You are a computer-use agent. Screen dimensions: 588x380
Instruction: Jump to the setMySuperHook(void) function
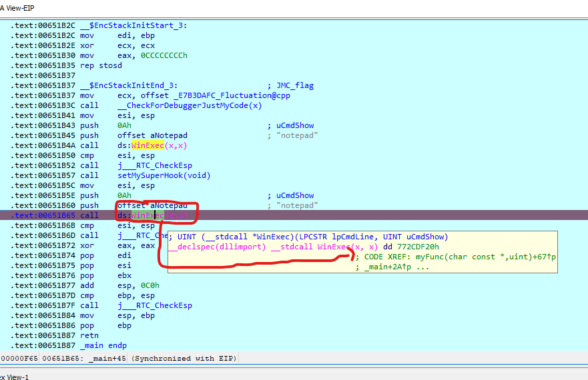[164, 175]
